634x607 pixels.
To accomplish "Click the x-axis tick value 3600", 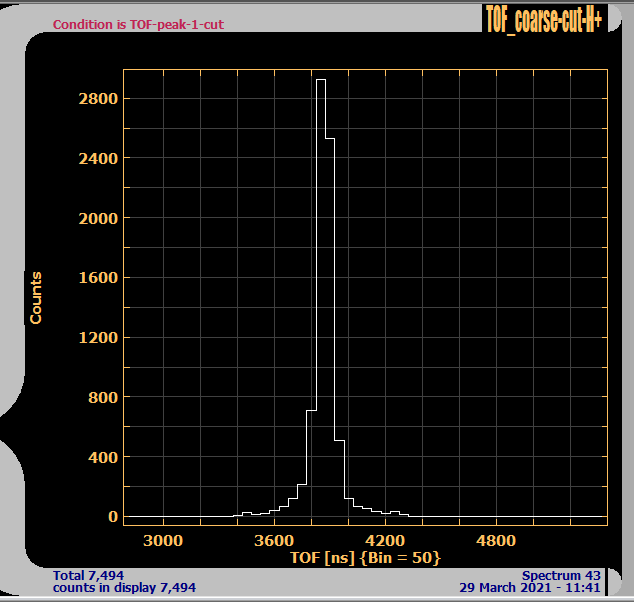I will click(x=274, y=541).
